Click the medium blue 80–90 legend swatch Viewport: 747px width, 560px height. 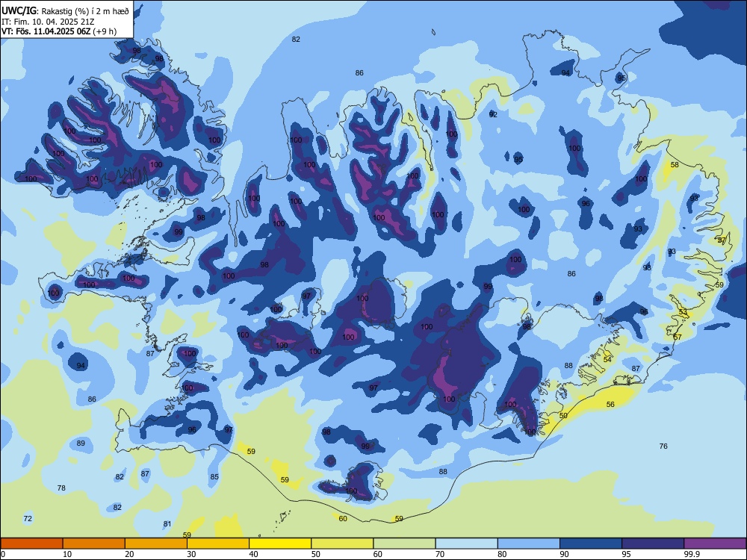529,544
